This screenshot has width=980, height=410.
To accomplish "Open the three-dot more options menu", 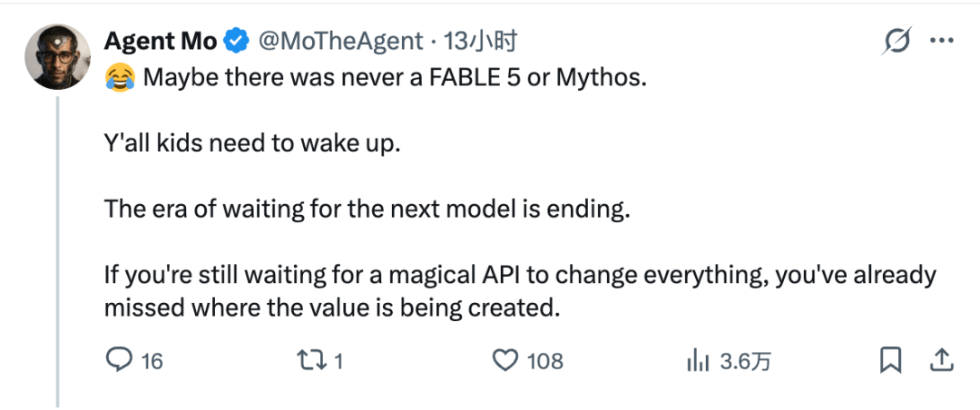I will [x=941, y=41].
